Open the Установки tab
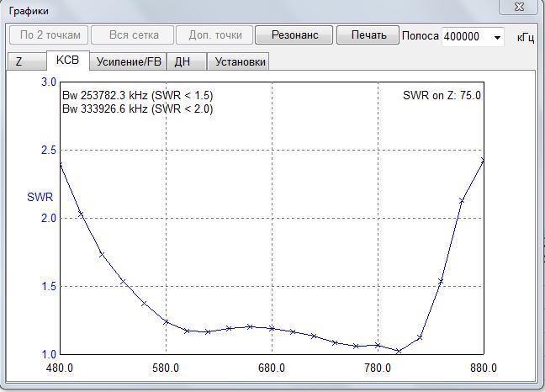545x392 pixels. [238, 62]
